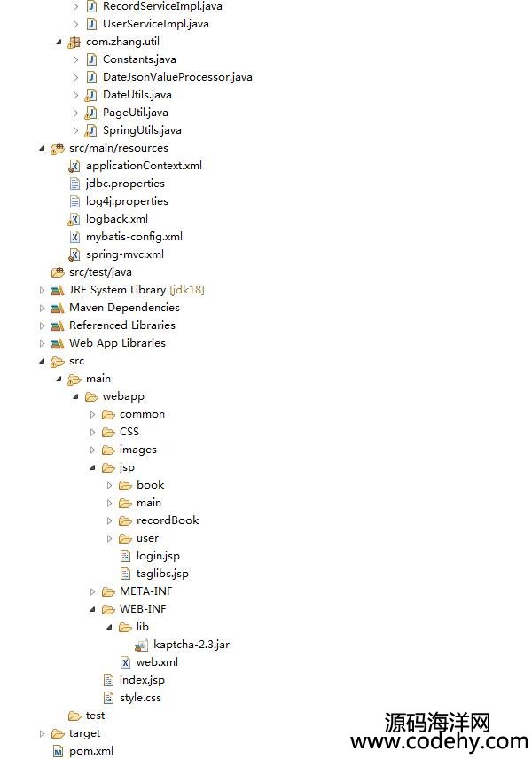This screenshot has width=532, height=759.
Task: Select the src/test/java label
Action: (100, 272)
